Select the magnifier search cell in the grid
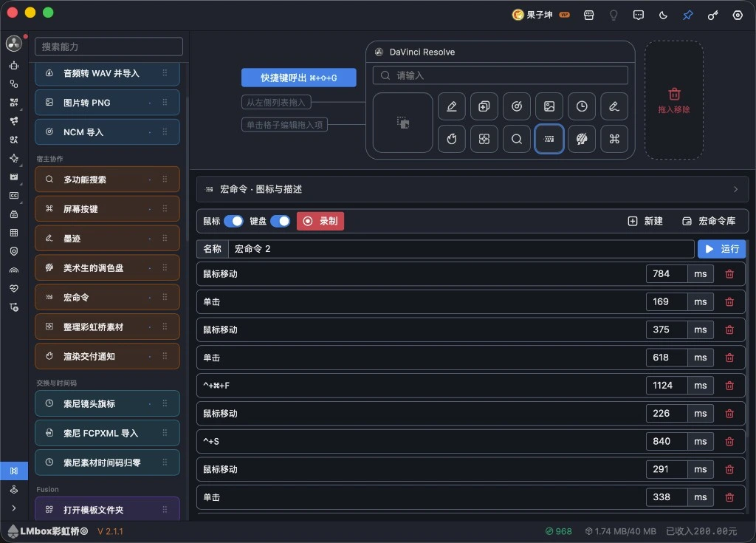This screenshot has width=756, height=543. point(516,139)
